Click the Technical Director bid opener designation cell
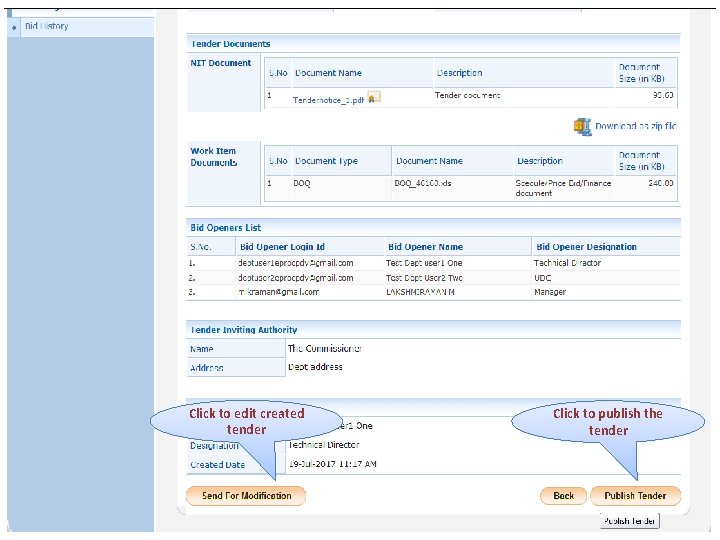Screen dimensions: 720x540 pyautogui.click(x=567, y=263)
